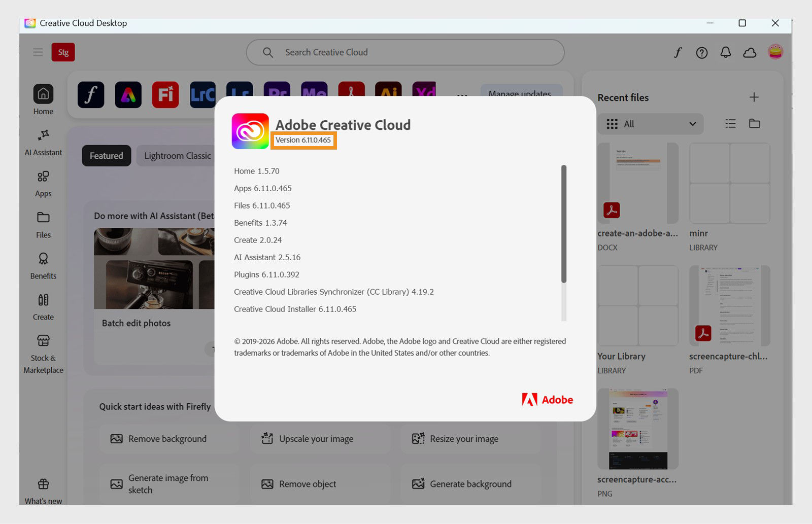
Task: Launch Lightroom Classic (LrC) app icon
Action: [202, 95]
